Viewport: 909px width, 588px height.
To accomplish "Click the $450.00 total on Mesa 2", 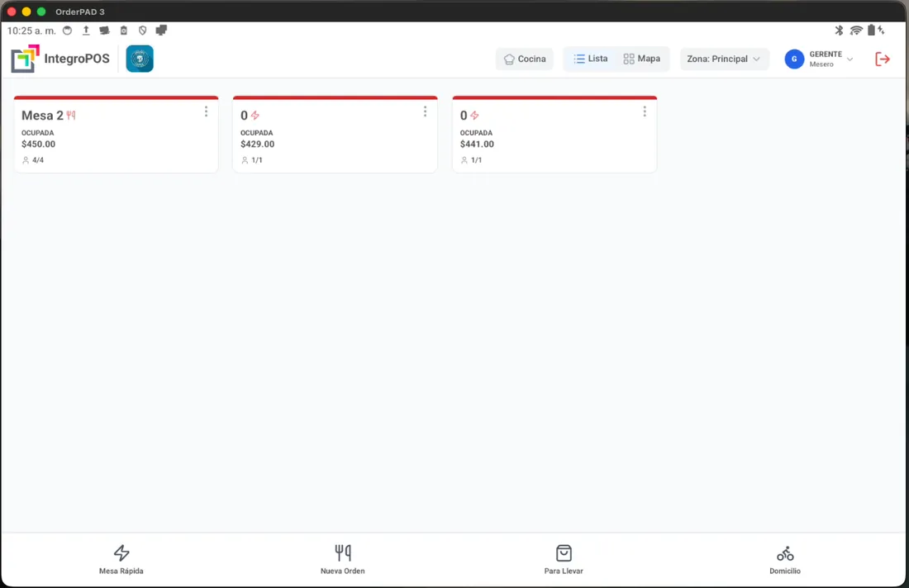I will point(38,145).
